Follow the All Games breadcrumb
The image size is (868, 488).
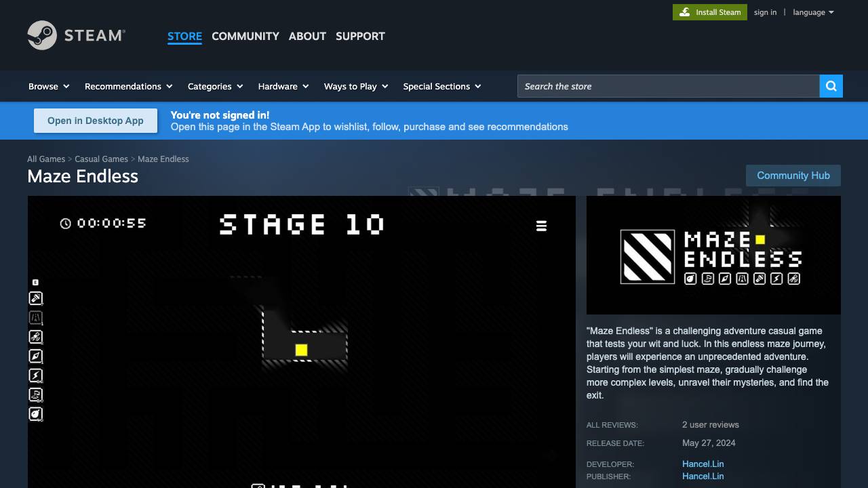(46, 159)
